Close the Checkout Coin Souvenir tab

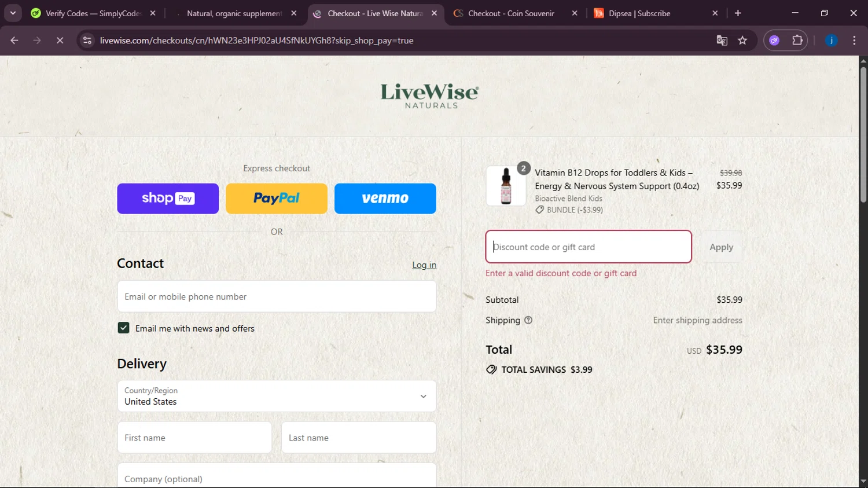coord(575,13)
